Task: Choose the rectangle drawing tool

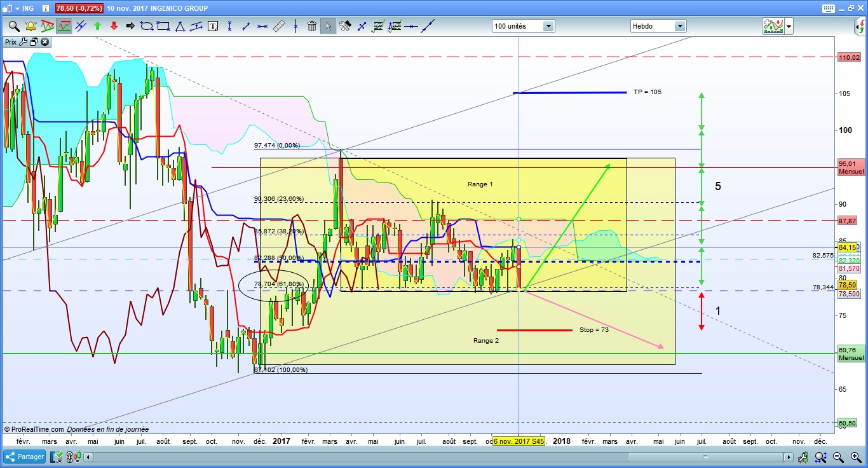Action: pyautogui.click(x=163, y=26)
